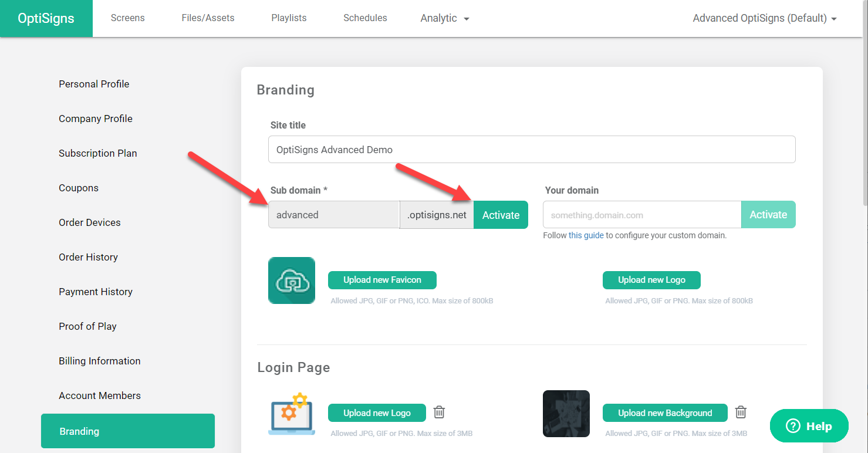Screen dimensions: 868x453
Task: Focus the Your domain input field
Action: pos(642,215)
